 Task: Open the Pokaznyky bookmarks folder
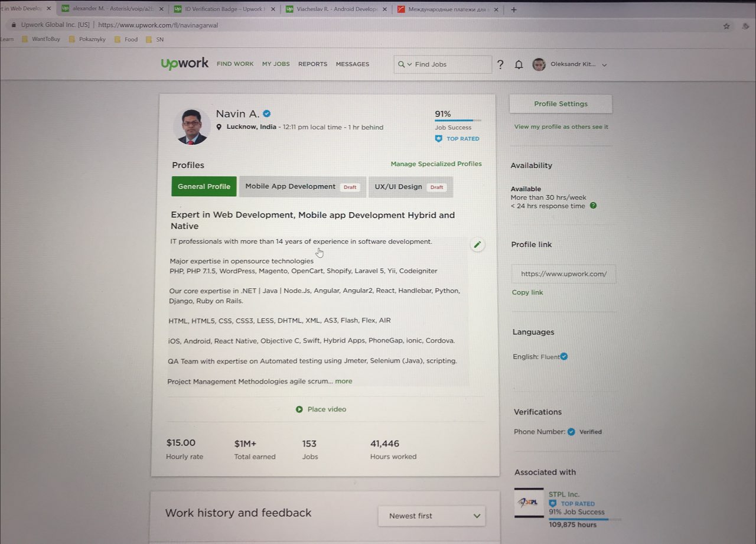[x=87, y=40]
